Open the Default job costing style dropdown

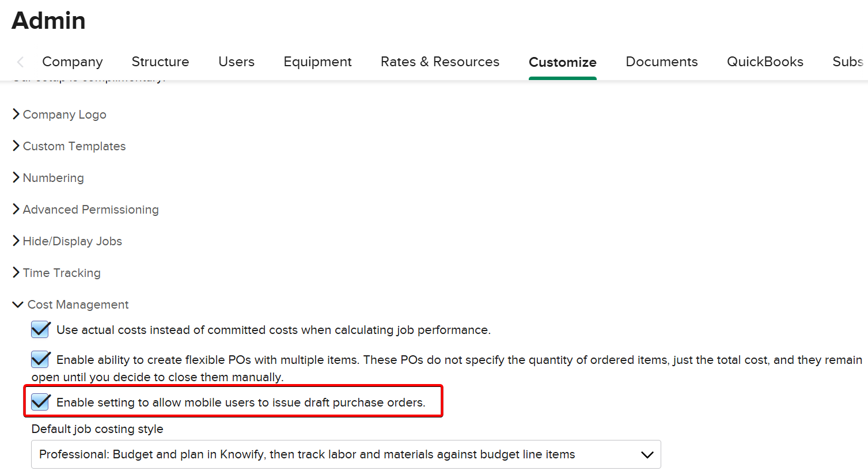coord(346,454)
